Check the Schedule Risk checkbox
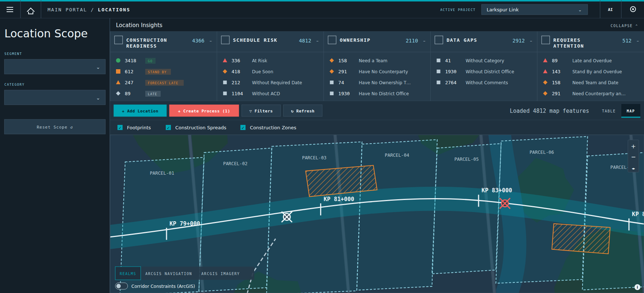This screenshot has width=644, height=293. point(225,40)
